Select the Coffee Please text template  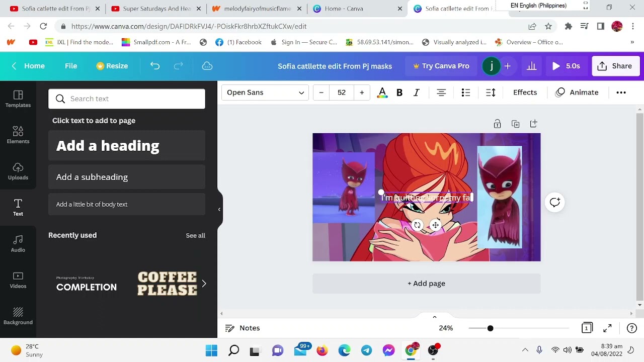coord(167,284)
